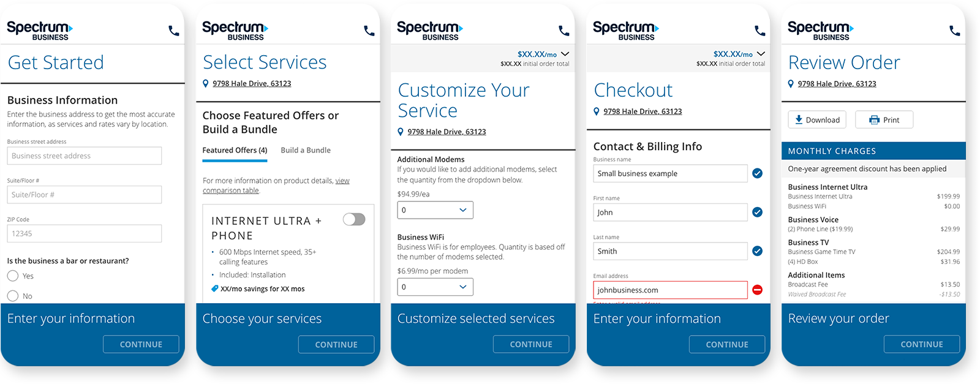
Task: Click red error icon beside email field
Action: pos(757,290)
